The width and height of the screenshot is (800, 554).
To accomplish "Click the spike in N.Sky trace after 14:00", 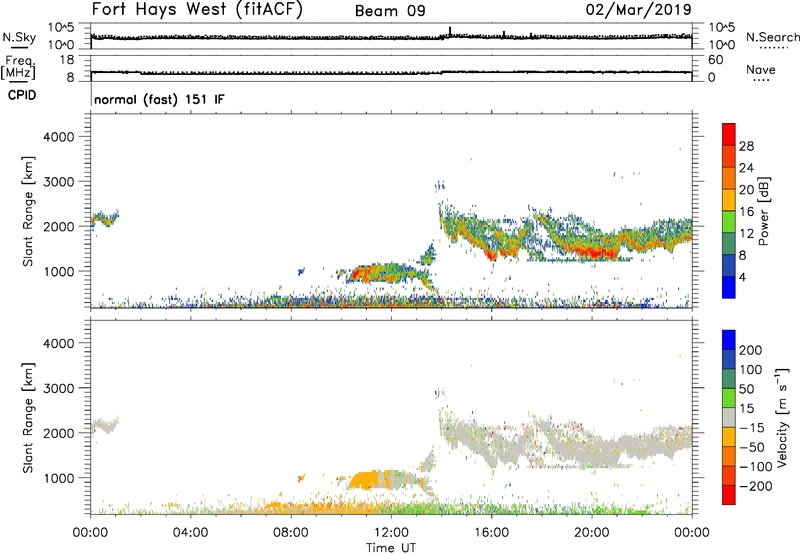I will [450, 32].
